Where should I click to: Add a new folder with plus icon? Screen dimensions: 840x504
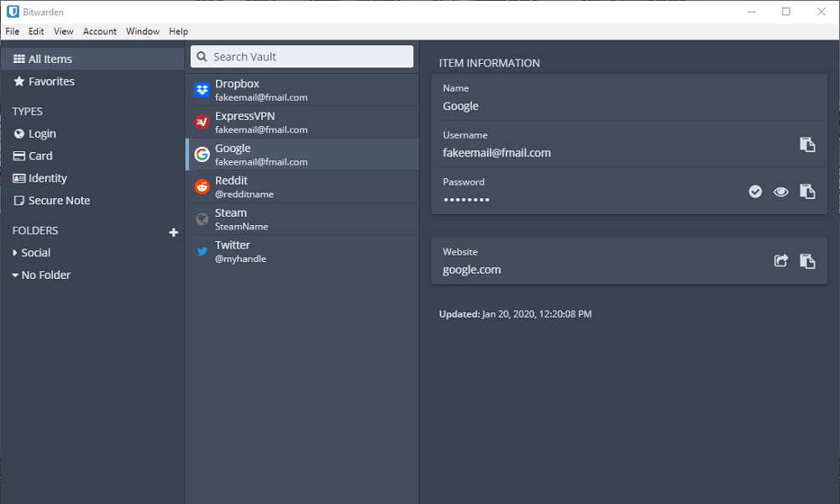point(174,232)
